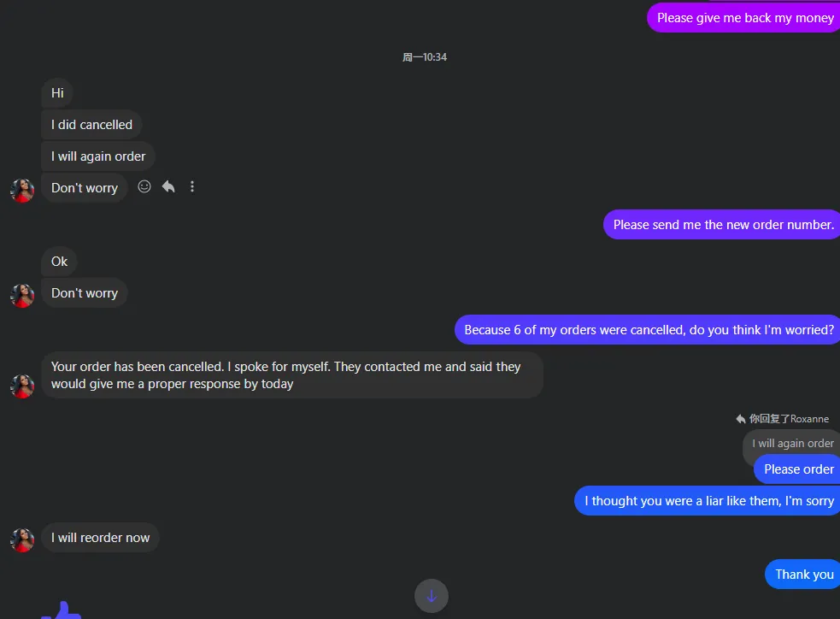Click the "Thank you" message bubble
840x619 pixels.
803,575
